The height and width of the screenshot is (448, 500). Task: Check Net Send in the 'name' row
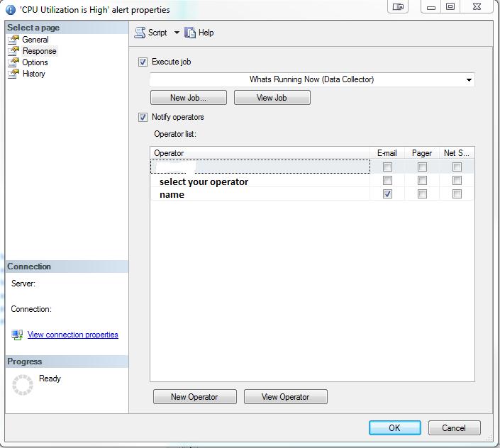click(x=457, y=194)
